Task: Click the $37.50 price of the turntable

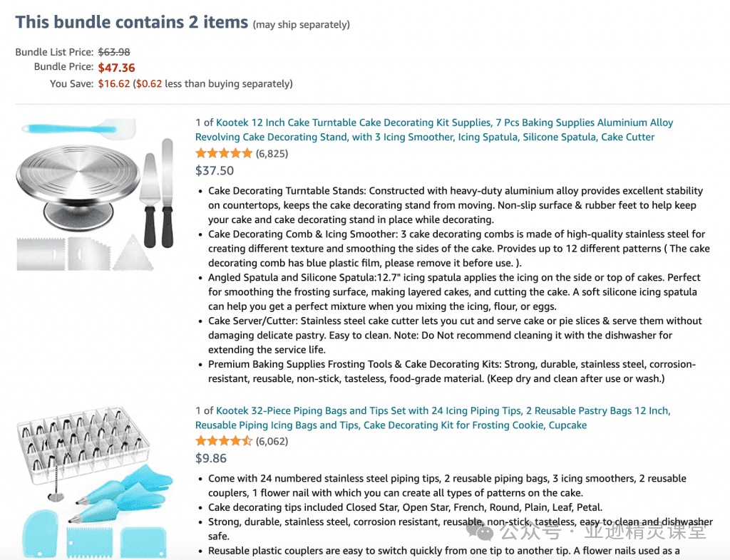Action: click(x=215, y=171)
